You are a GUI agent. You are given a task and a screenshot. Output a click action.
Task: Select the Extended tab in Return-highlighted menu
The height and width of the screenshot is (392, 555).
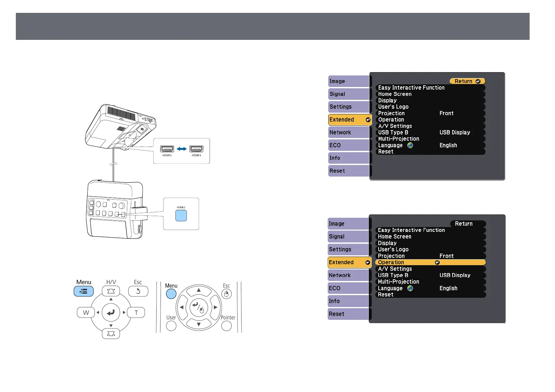point(350,120)
